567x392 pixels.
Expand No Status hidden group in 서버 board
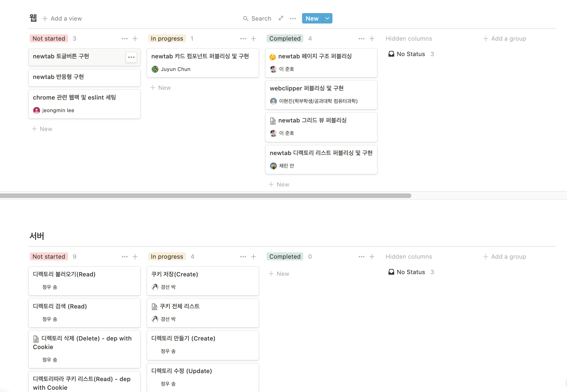(x=411, y=272)
